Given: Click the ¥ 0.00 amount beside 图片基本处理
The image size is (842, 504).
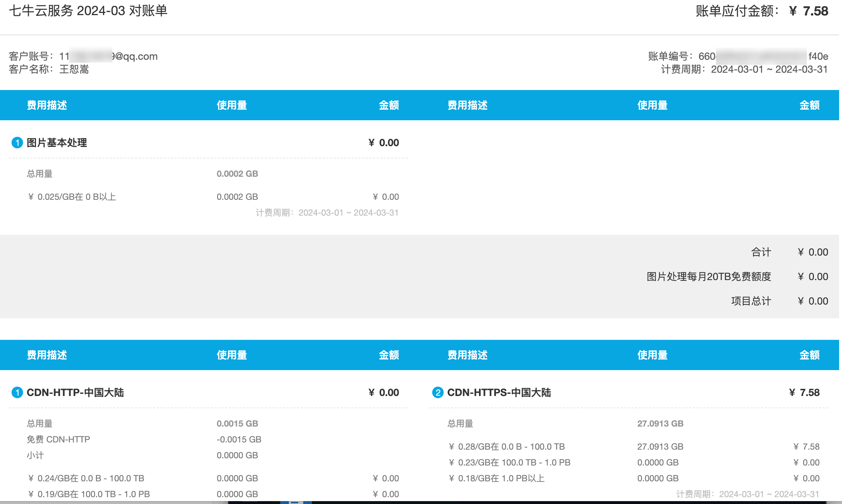Looking at the screenshot, I should pos(384,143).
